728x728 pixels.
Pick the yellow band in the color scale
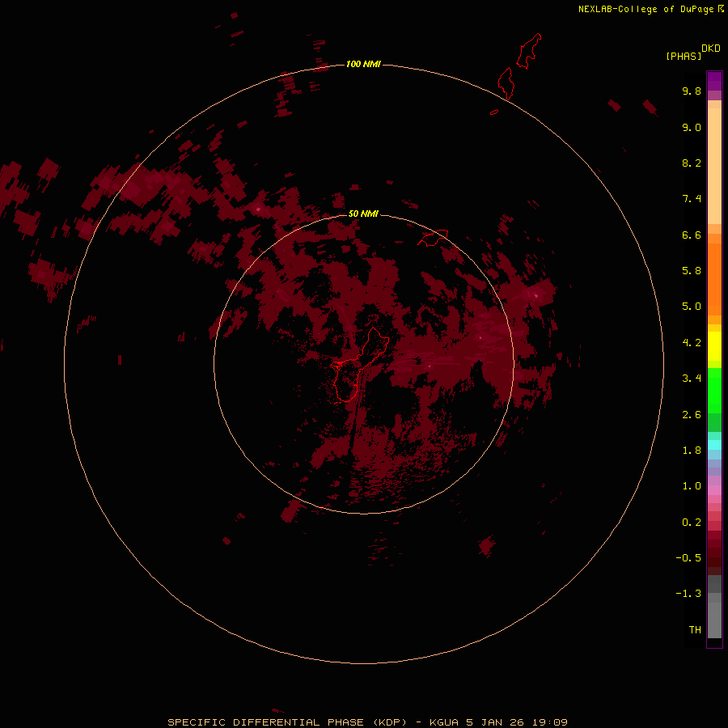point(714,346)
